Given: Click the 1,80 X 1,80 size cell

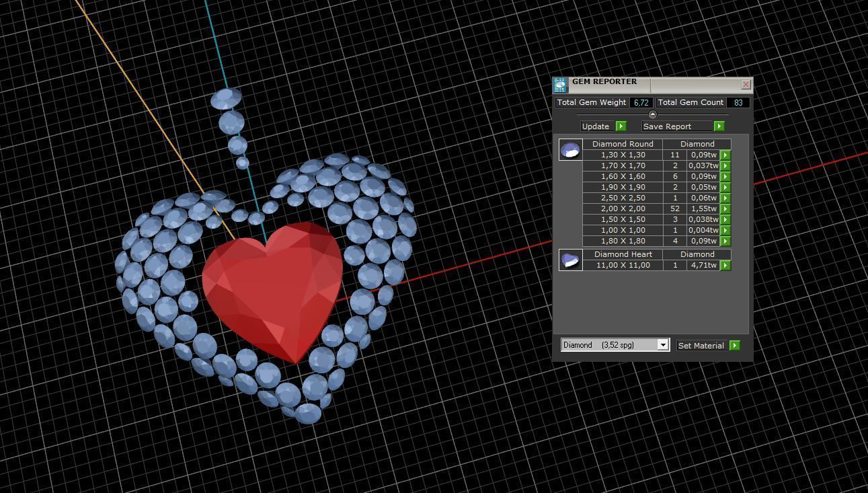Looking at the screenshot, I should (x=623, y=241).
